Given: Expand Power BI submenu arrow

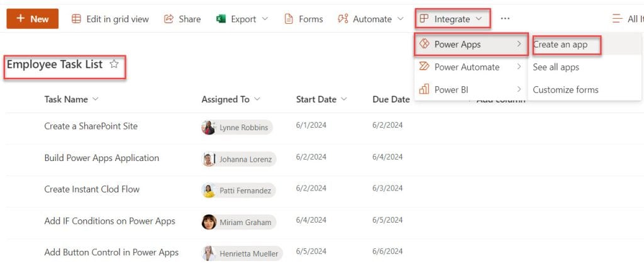Looking at the screenshot, I should click(x=519, y=89).
